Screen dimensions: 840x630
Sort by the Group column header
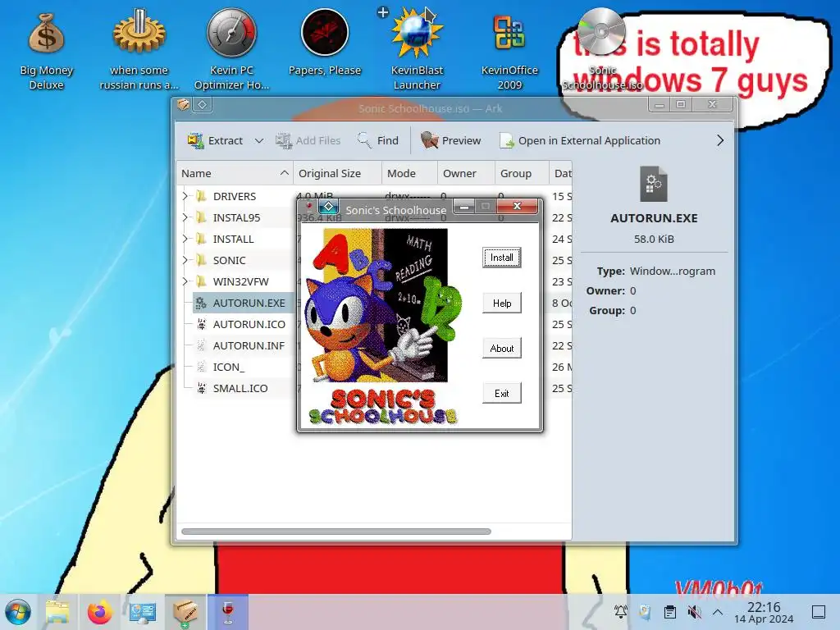pos(522,173)
